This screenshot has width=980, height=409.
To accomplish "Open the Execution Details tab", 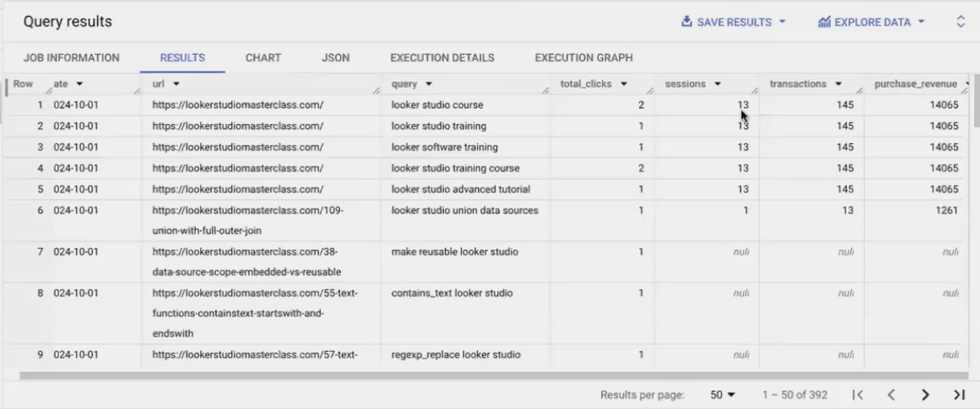I will pos(442,58).
